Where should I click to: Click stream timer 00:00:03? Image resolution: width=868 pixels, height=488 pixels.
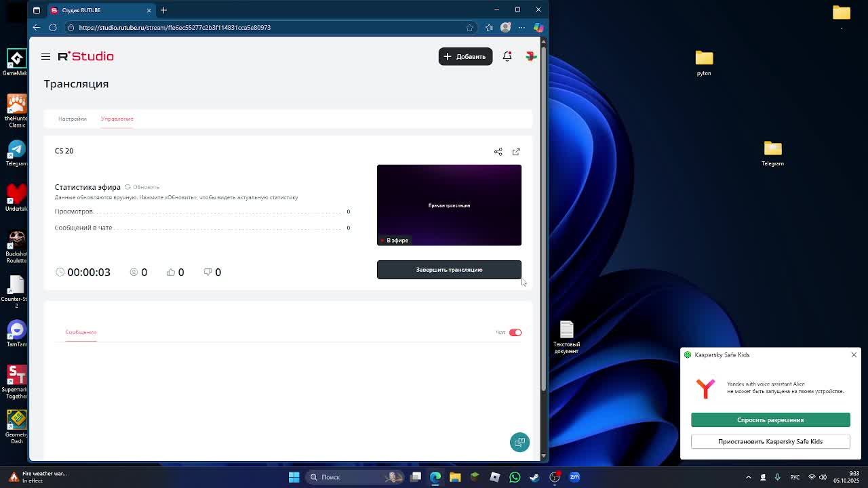88,272
